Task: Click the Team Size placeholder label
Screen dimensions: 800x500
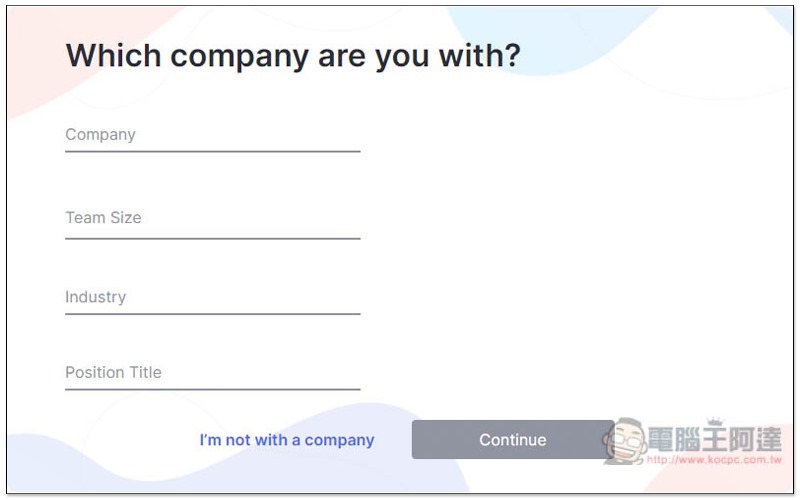Action: [104, 218]
